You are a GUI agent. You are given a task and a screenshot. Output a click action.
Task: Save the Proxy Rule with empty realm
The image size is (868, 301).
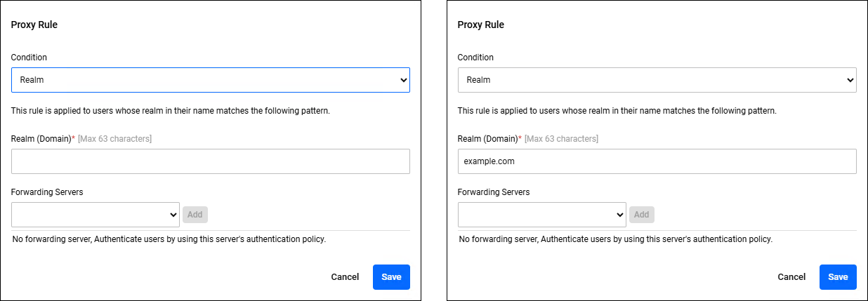point(391,277)
